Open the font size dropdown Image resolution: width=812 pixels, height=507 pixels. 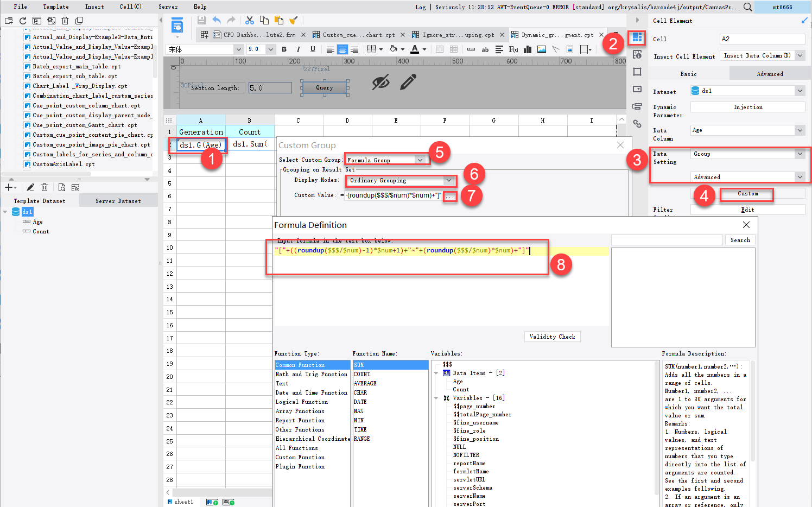(x=270, y=49)
